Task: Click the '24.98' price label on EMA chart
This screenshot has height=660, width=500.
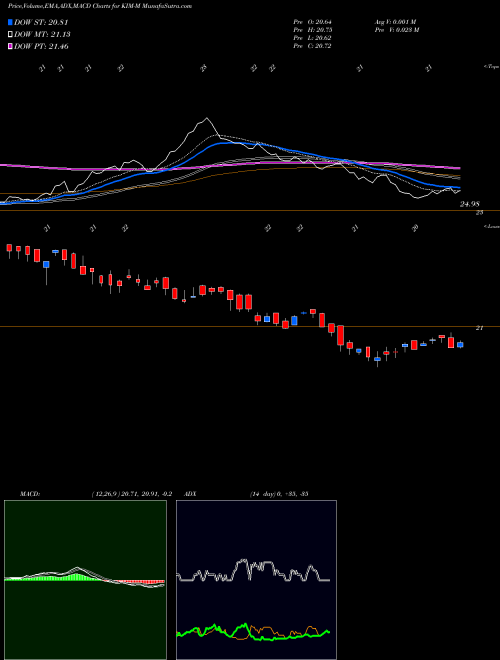Action: tap(470, 205)
